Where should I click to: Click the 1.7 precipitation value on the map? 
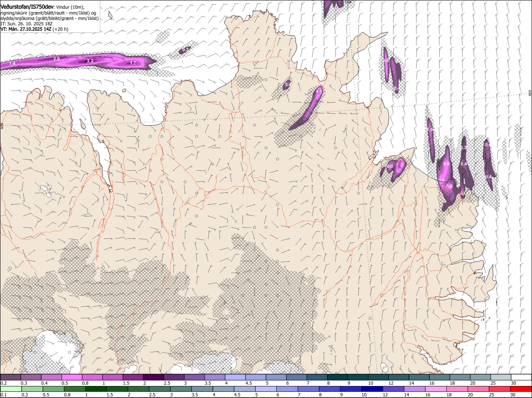133,63
